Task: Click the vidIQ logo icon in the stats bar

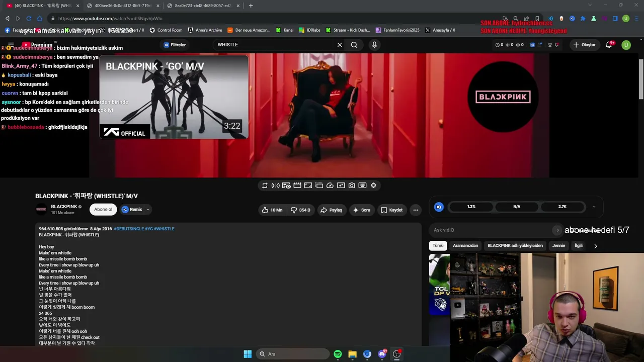Action: click(439, 207)
